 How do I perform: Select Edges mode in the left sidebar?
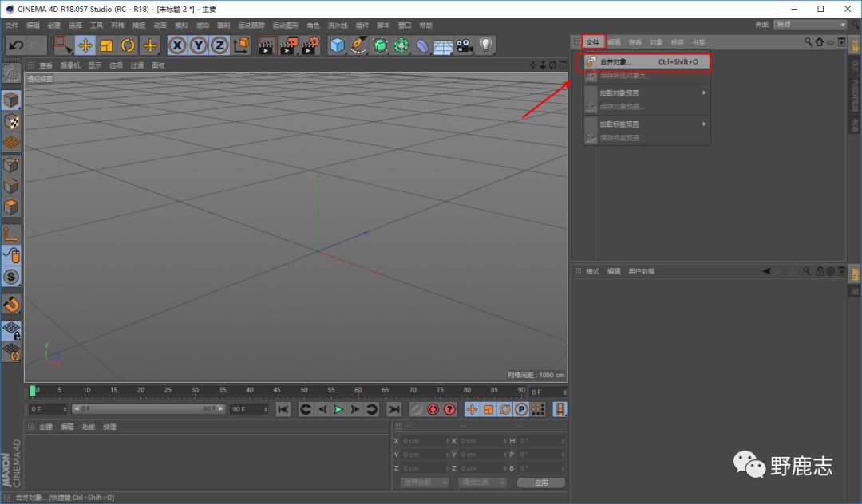point(11,186)
